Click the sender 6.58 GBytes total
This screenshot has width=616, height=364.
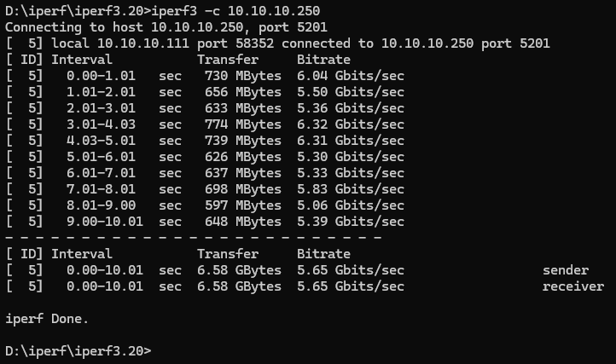(x=239, y=270)
